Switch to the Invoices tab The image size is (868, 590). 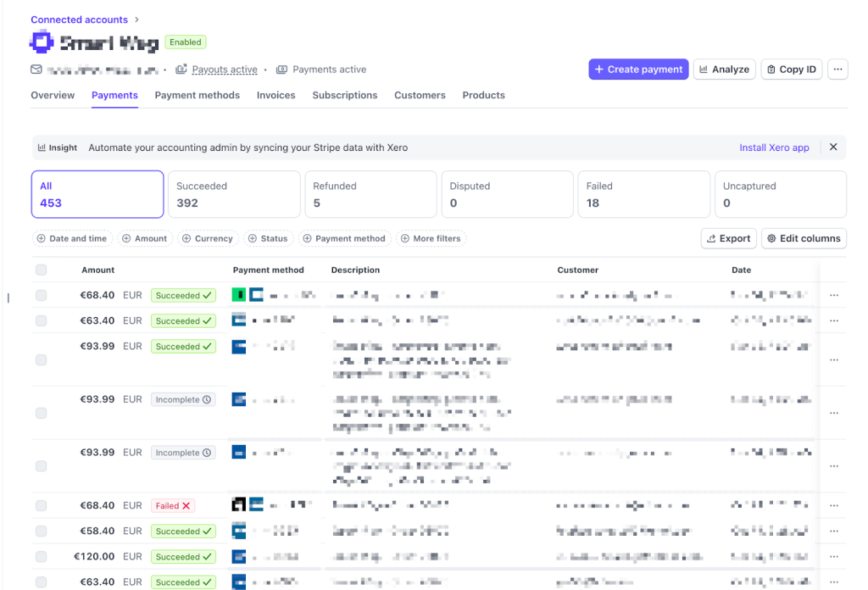tap(275, 96)
